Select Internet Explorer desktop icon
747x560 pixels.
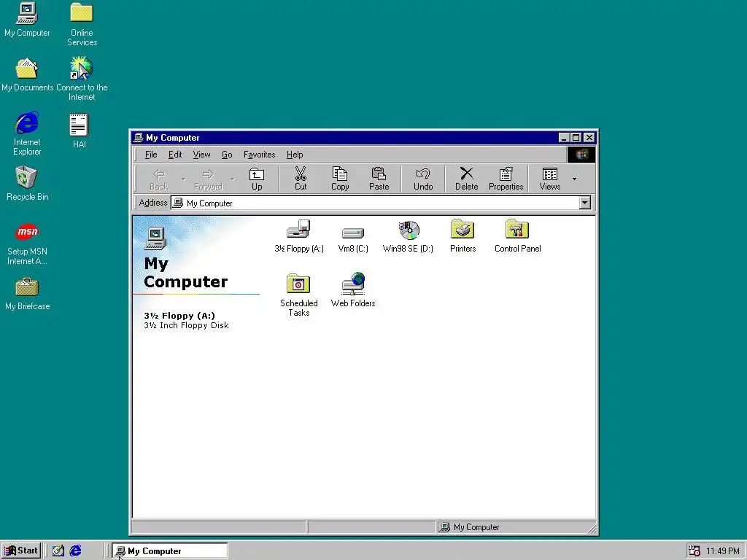point(27,134)
